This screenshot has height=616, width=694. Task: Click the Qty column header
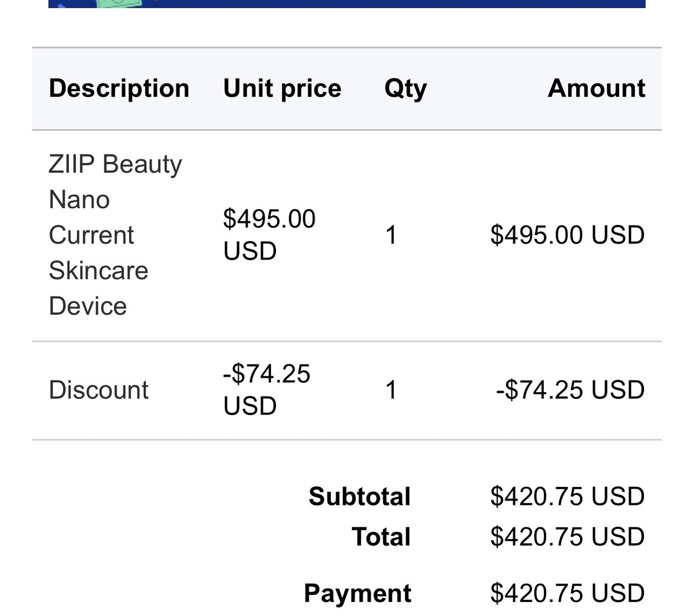pos(405,88)
